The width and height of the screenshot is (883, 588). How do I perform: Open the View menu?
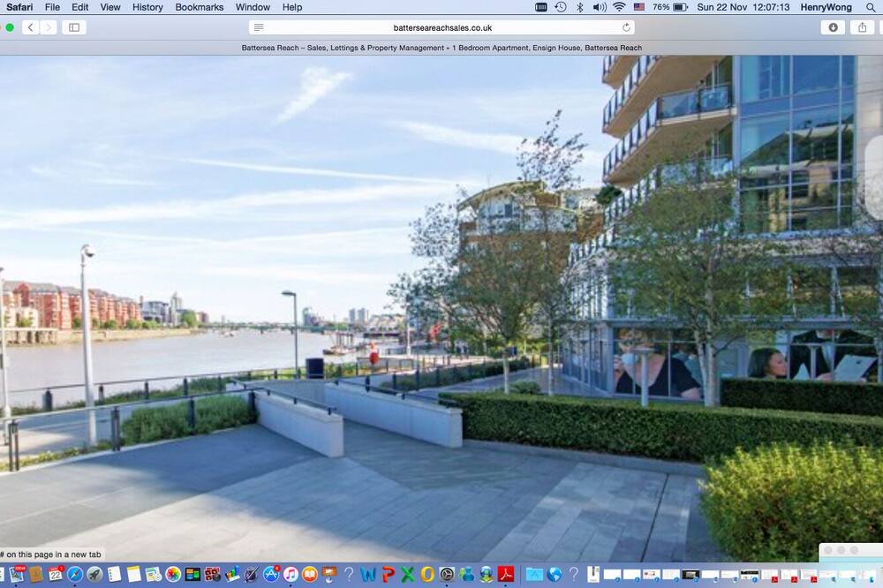pyautogui.click(x=110, y=7)
